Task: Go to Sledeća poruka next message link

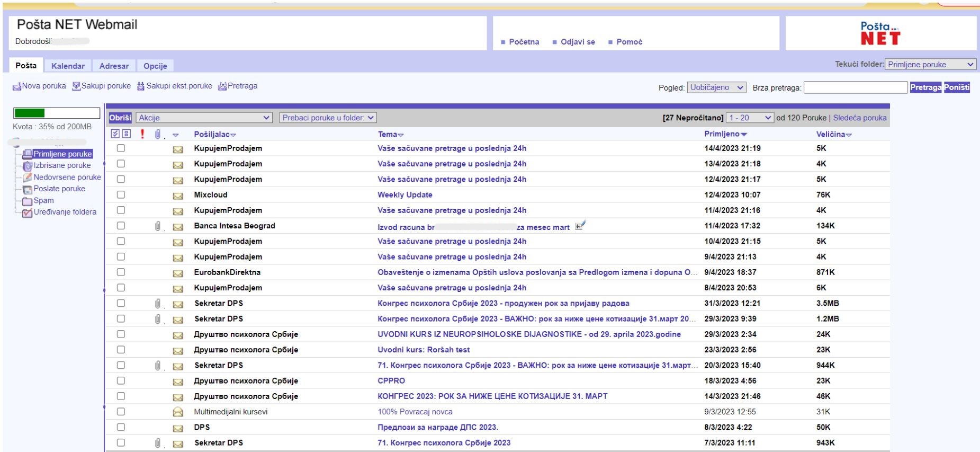Action: pos(860,118)
